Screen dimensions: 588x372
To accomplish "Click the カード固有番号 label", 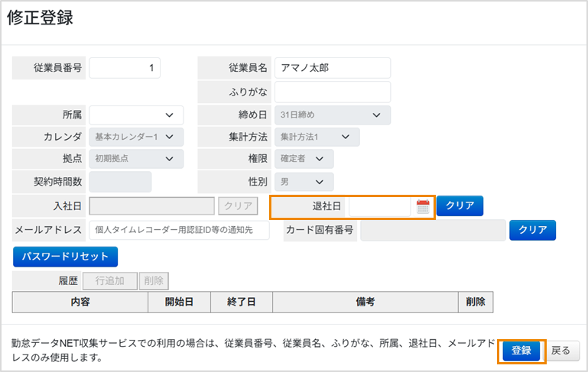I will point(320,230).
